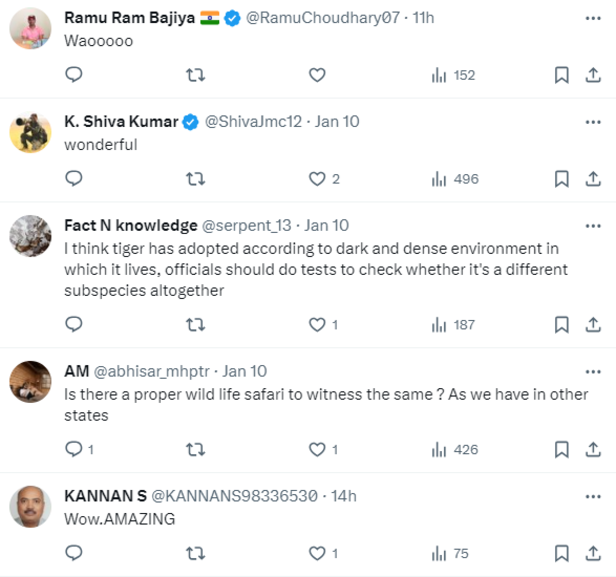
Task: Share KANNAN S's "Wow.AMAZING" tweet
Action: [x=593, y=553]
